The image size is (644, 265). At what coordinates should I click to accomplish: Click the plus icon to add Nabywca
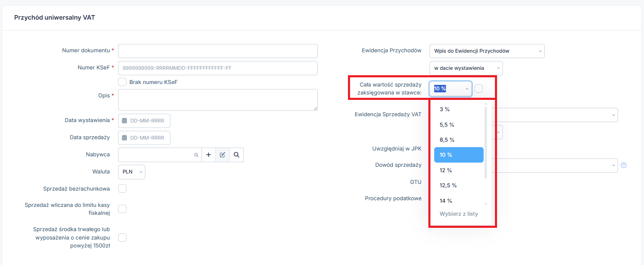[x=209, y=155]
